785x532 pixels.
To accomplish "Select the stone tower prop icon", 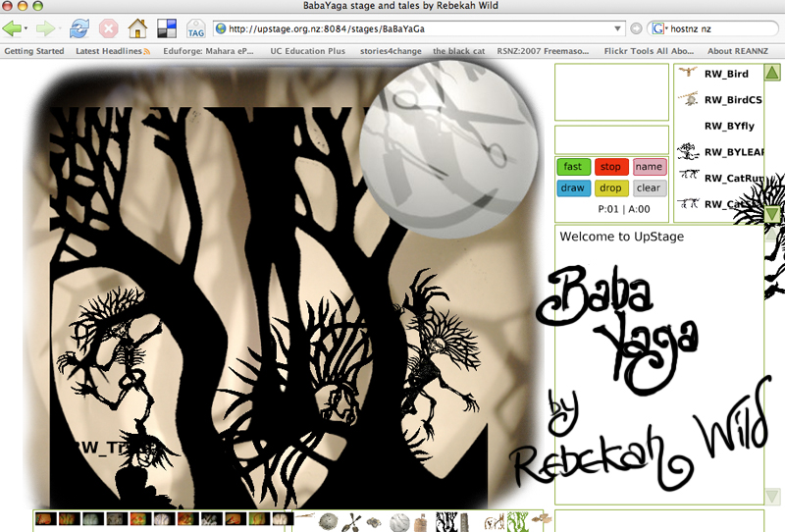I will click(464, 522).
